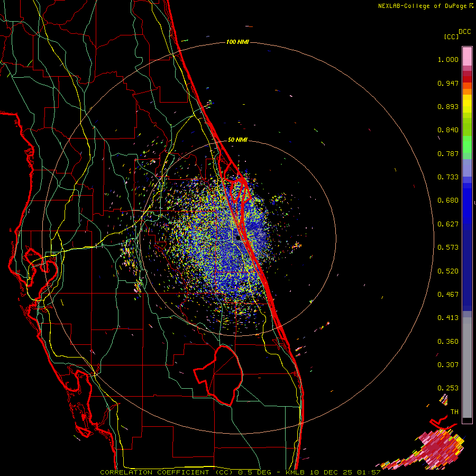Screen dimensions: 476x476
Task: Select the 0.307 scale value
Action: [x=448, y=365]
